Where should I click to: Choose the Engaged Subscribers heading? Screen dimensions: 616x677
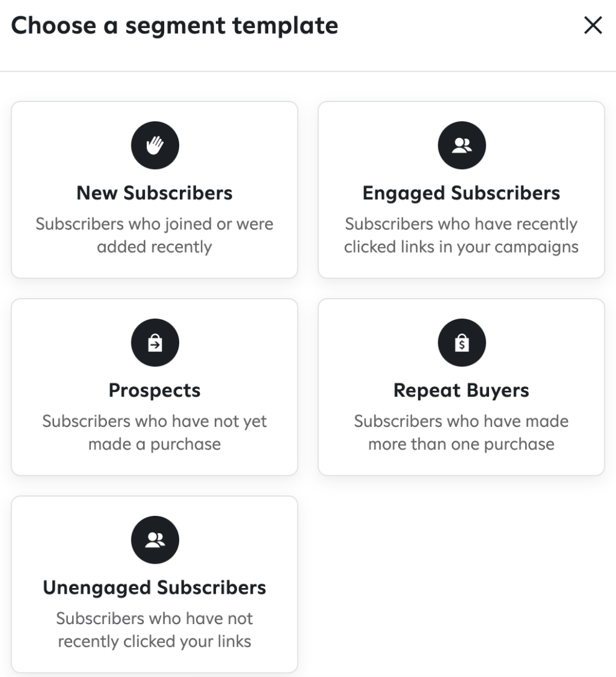pos(461,193)
